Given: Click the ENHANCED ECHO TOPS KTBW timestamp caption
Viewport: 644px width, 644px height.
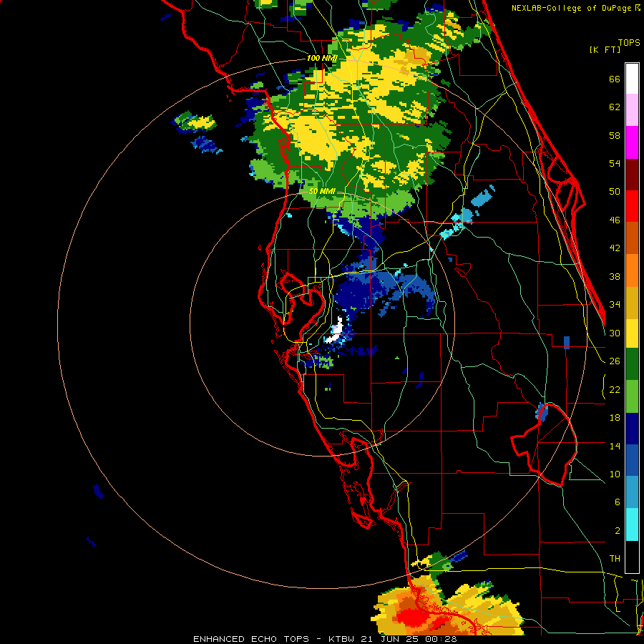Looking at the screenshot, I should [325, 639].
